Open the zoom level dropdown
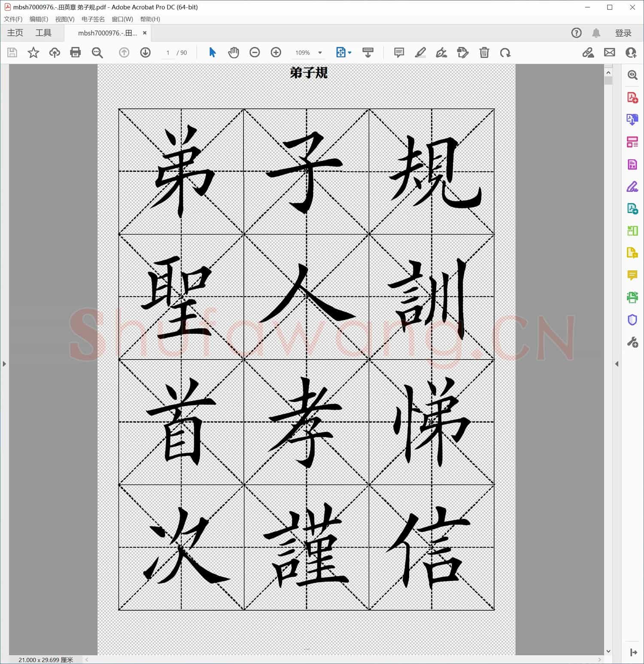Viewport: 644px width, 664px height. [x=320, y=52]
